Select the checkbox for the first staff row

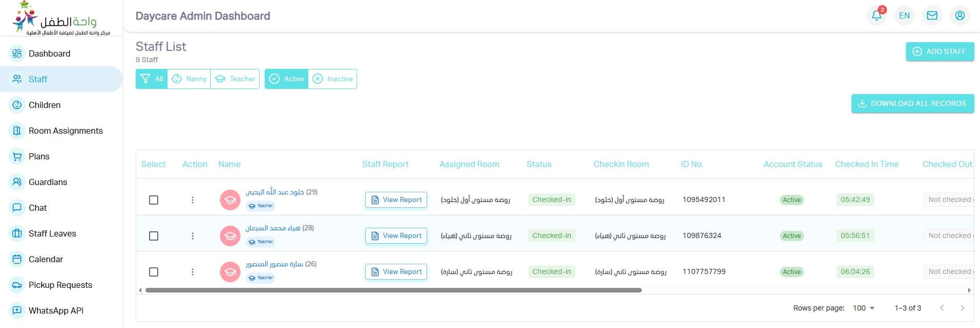click(x=154, y=200)
